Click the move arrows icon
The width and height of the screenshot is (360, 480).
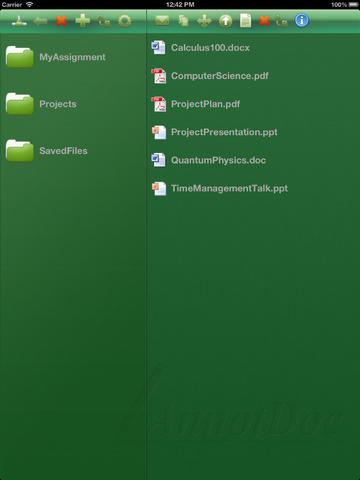point(204,21)
